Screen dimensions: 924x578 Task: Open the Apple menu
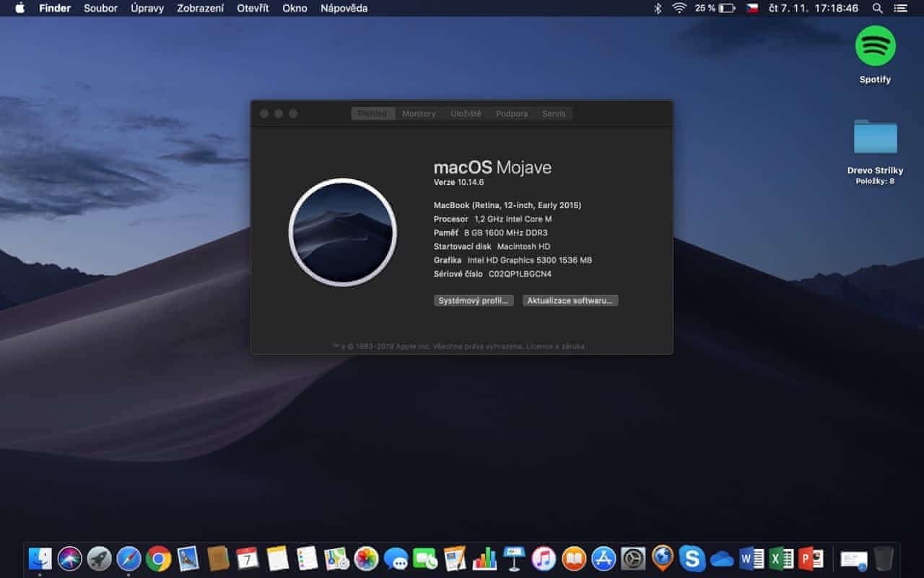(19, 8)
